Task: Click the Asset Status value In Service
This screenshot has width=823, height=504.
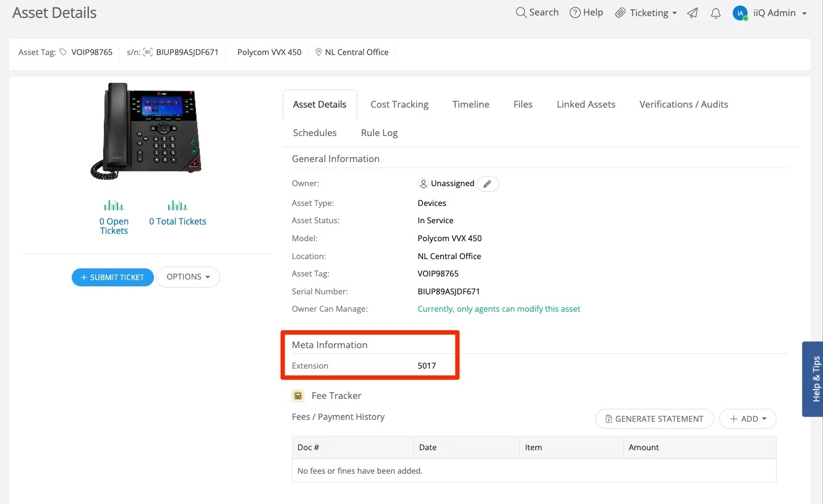Action: (x=435, y=220)
